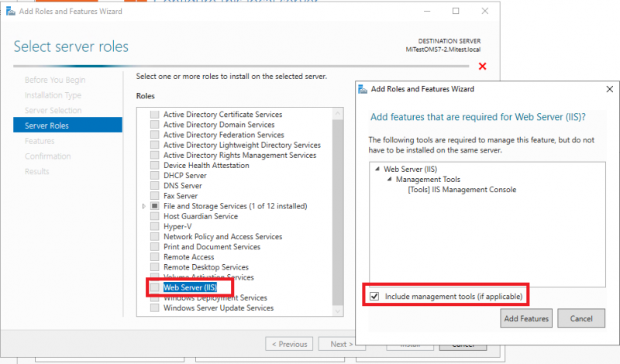Select Windows Server Update Services label

coord(219,308)
